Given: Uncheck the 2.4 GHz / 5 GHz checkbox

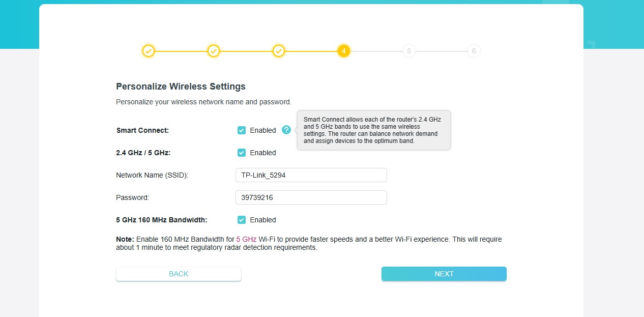Looking at the screenshot, I should 242,153.
